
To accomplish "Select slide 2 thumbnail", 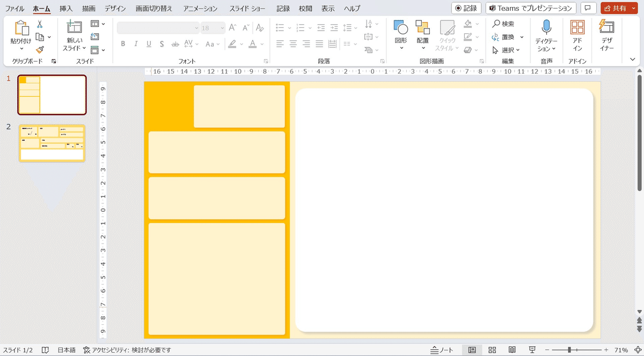I will click(x=52, y=143).
